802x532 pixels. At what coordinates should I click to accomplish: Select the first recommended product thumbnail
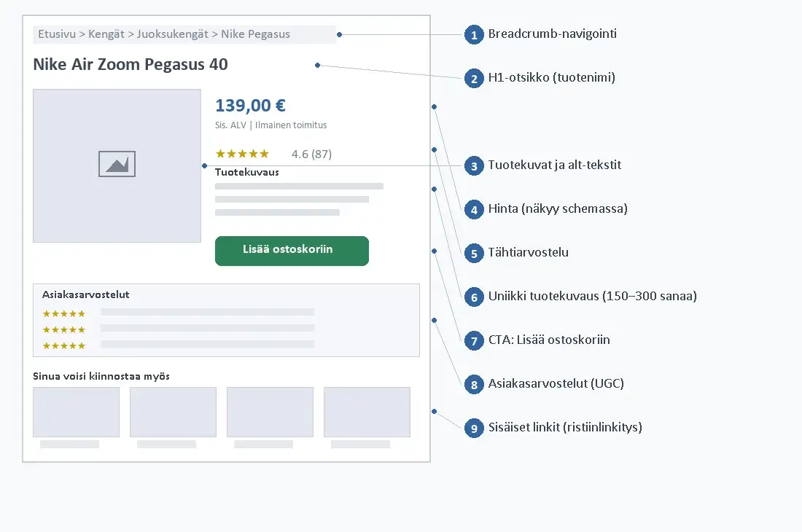(77, 412)
